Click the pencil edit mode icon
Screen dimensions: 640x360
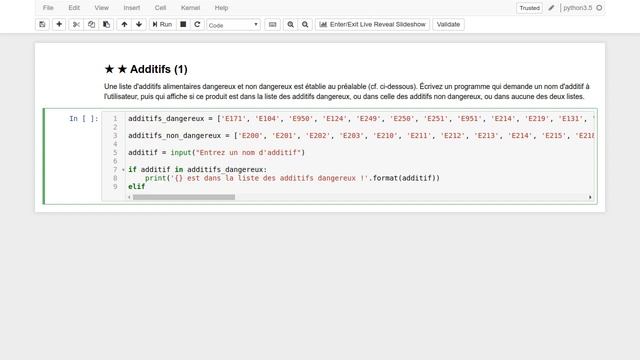point(551,8)
